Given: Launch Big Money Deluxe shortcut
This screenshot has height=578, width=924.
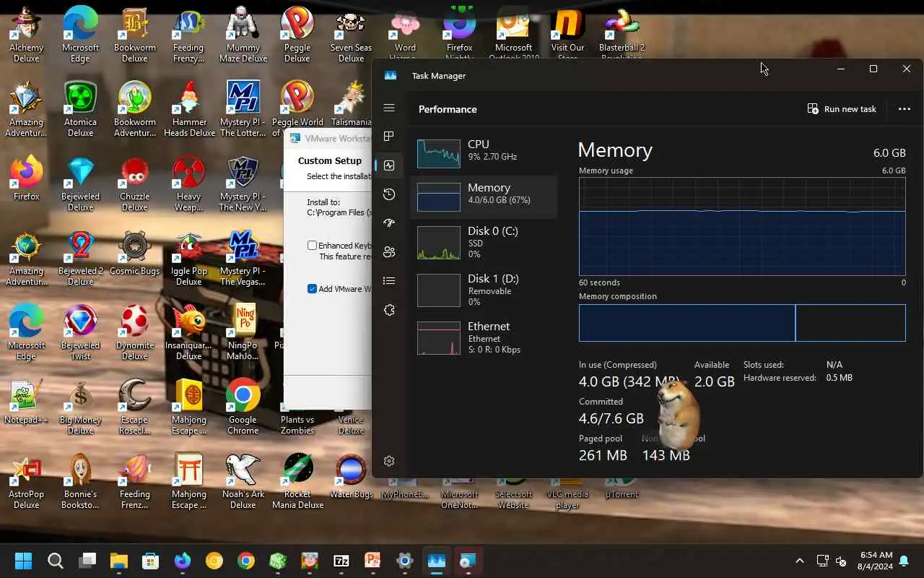Looking at the screenshot, I should point(80,407).
